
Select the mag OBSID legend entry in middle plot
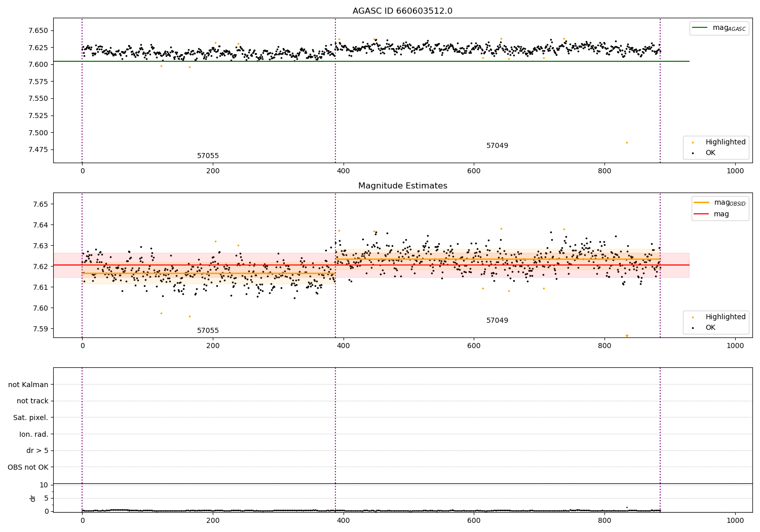pos(720,203)
